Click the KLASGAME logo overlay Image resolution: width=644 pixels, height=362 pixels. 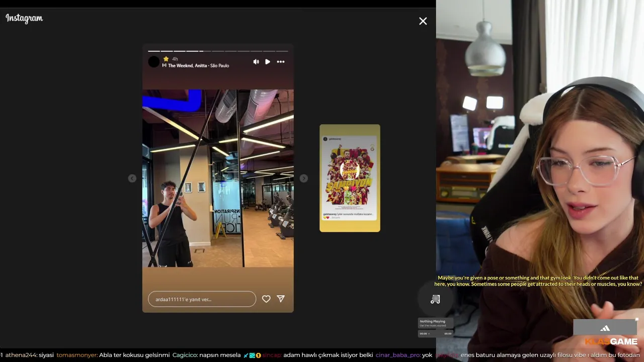611,342
